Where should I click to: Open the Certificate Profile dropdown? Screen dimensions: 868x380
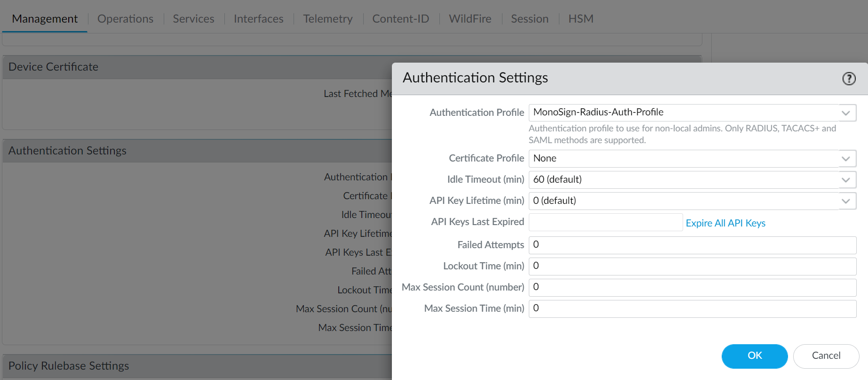(846, 159)
